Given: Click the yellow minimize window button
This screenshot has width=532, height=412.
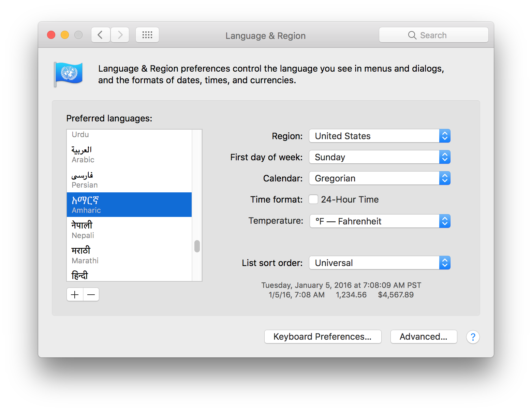Looking at the screenshot, I should (x=65, y=35).
